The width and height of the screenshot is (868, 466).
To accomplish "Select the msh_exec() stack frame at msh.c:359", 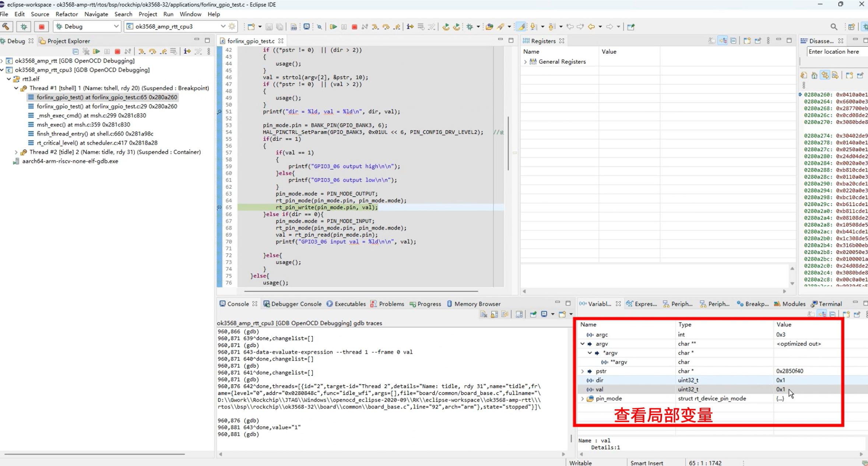I will [x=83, y=124].
